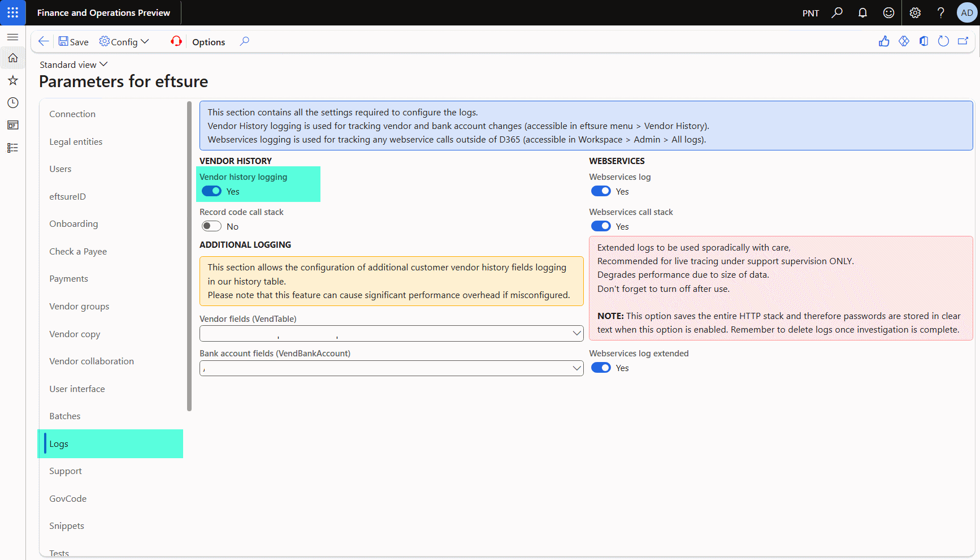Toggle Vendor history logging switch
Image resolution: width=980 pixels, height=560 pixels.
(211, 191)
